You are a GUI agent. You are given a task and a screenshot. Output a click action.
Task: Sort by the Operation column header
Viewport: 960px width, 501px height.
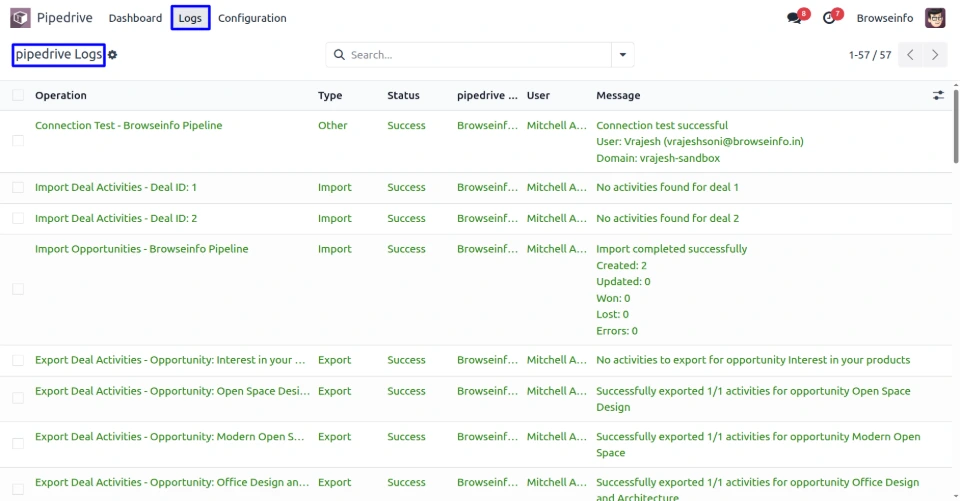click(x=61, y=96)
